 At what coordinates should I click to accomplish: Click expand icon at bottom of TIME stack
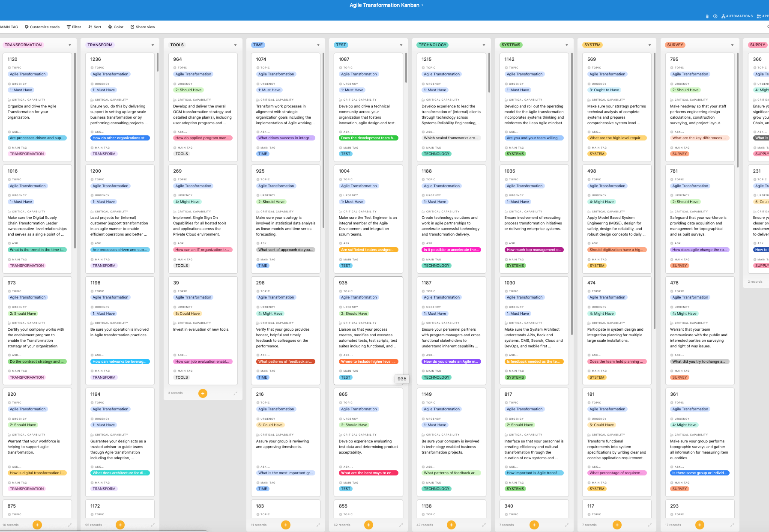click(318, 525)
